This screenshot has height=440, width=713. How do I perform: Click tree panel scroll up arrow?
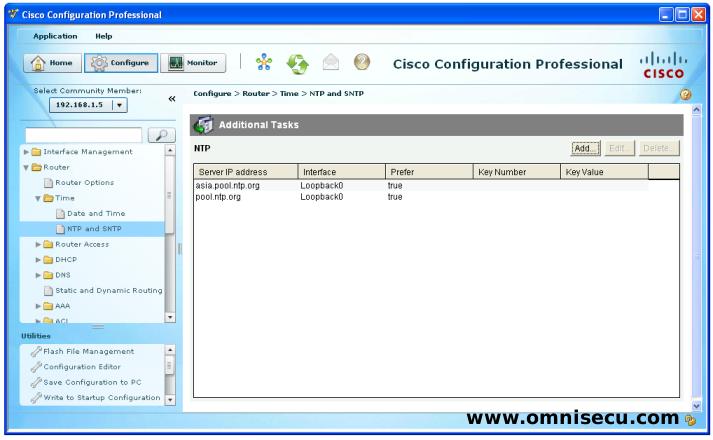tap(170, 150)
